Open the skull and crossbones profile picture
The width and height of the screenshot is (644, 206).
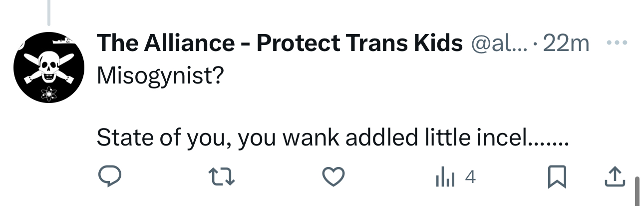pyautogui.click(x=48, y=67)
